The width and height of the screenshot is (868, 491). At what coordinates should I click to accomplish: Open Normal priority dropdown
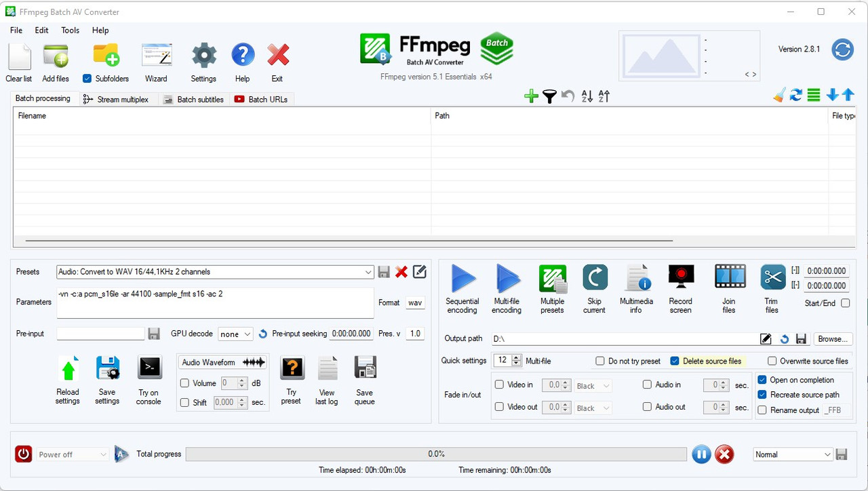pos(793,454)
